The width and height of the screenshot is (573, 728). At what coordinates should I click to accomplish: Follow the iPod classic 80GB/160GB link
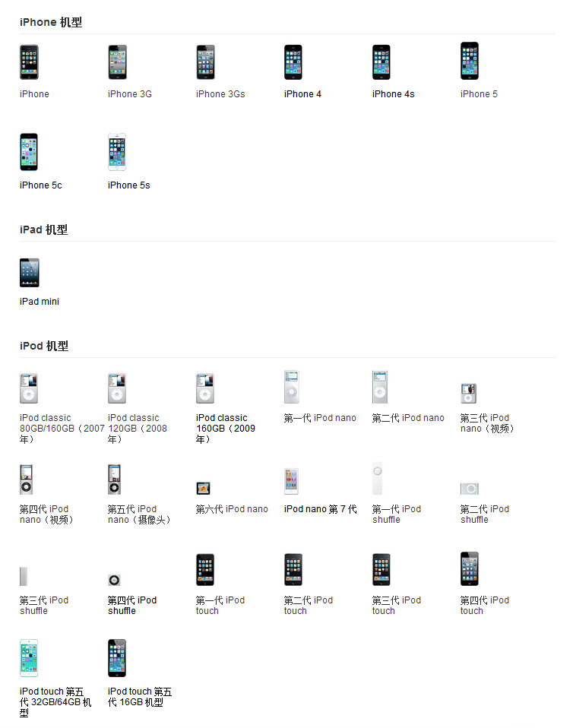coord(62,428)
